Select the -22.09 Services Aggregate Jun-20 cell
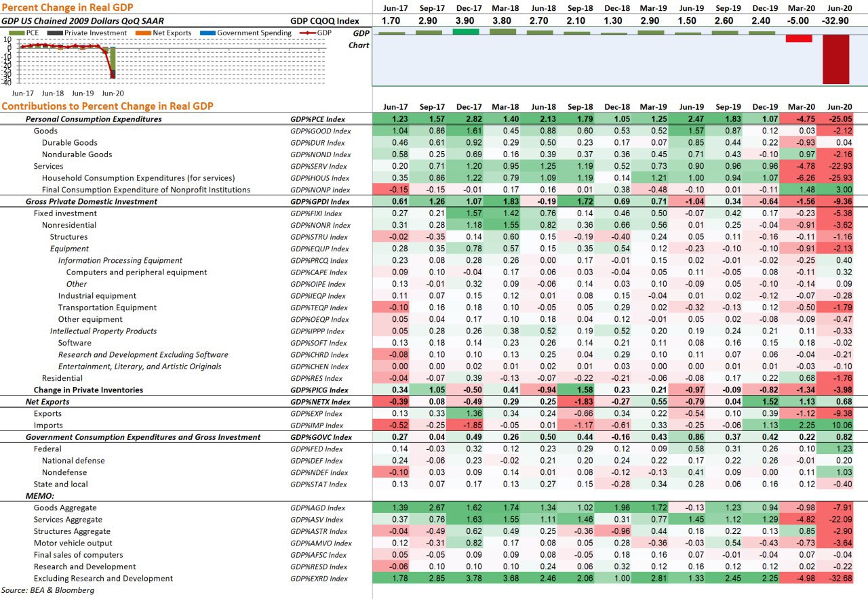 point(835,520)
